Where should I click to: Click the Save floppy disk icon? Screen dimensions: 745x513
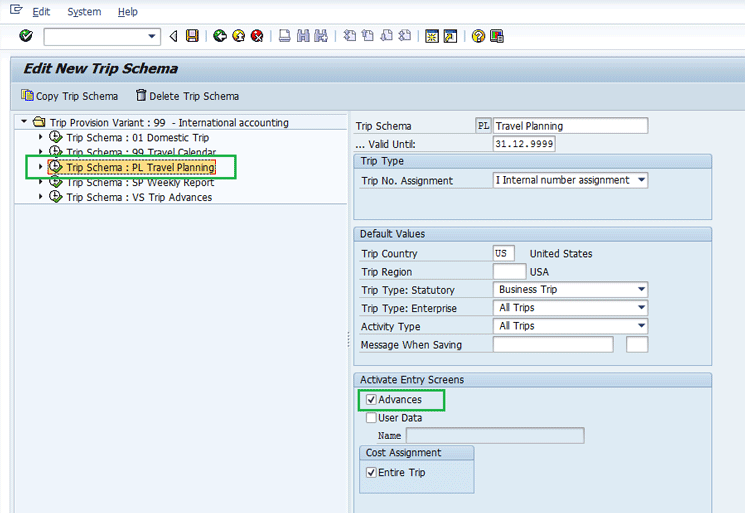192,36
